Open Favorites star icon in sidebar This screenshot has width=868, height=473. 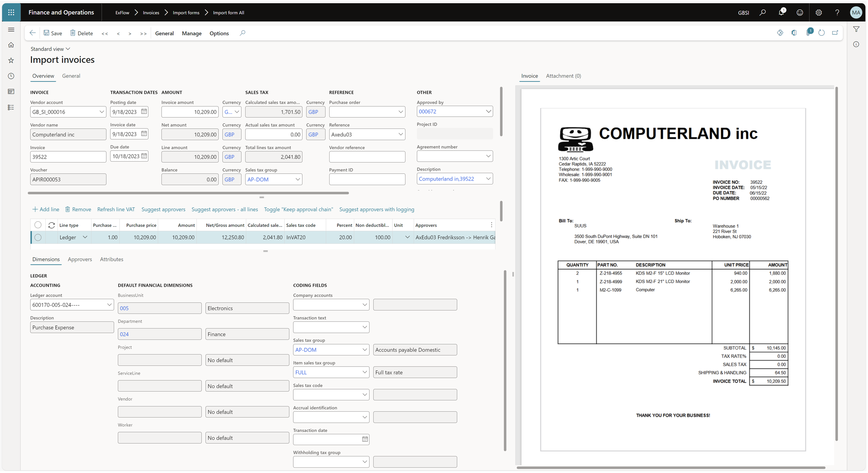pos(11,60)
